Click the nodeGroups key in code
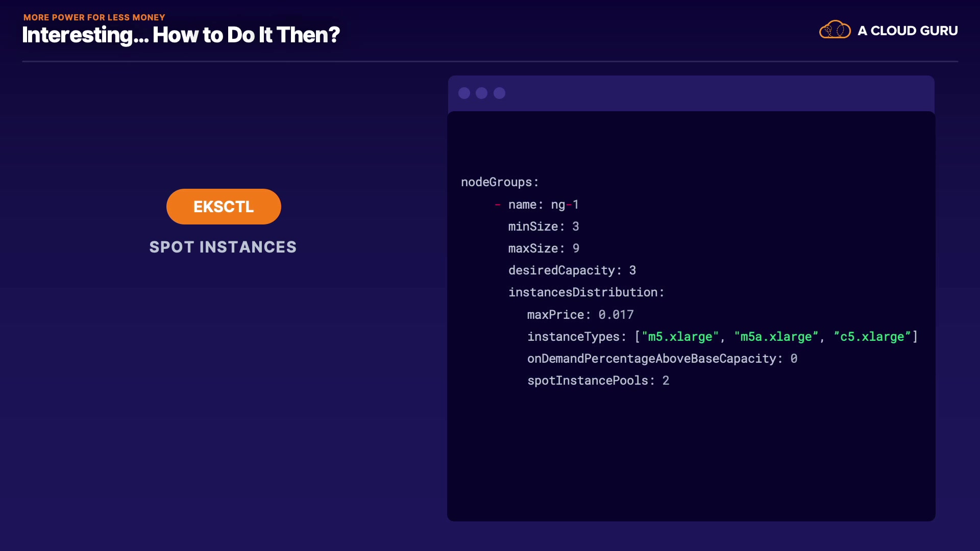This screenshot has width=980, height=551. pyautogui.click(x=496, y=182)
